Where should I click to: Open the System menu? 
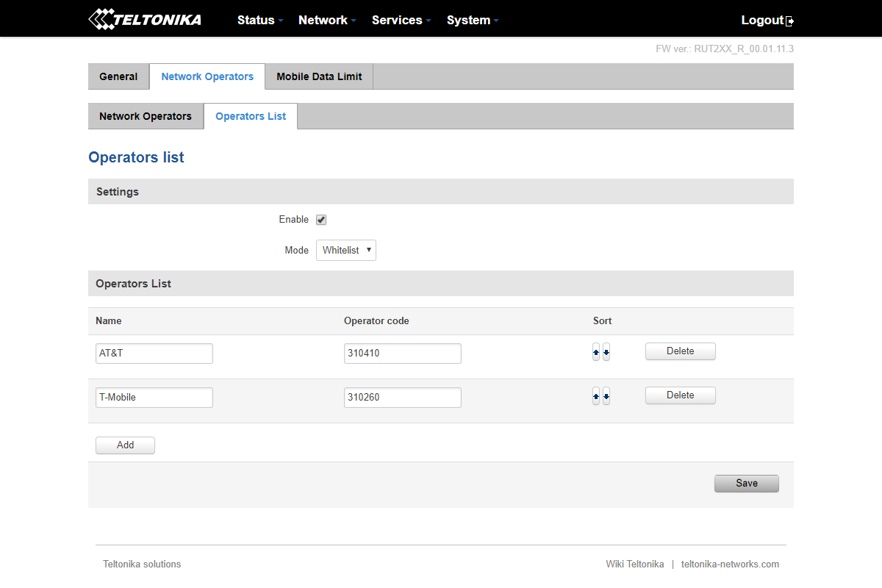click(x=472, y=20)
